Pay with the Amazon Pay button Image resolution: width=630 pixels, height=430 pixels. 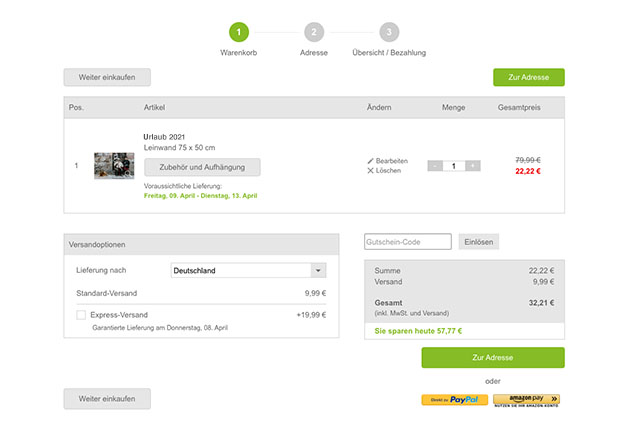point(526,400)
